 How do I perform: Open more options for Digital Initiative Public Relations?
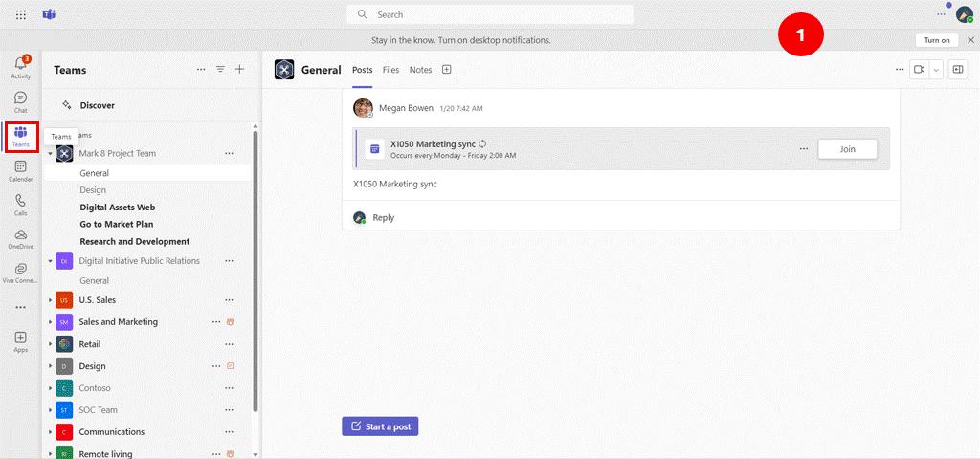pos(230,261)
